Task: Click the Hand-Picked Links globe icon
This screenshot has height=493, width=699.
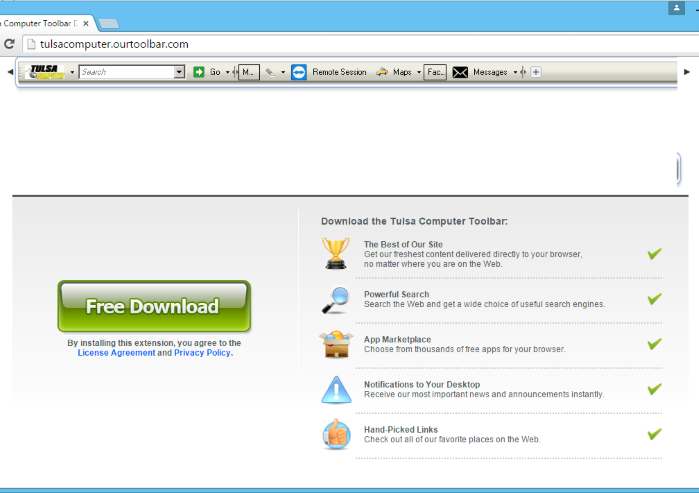Action: 336,434
